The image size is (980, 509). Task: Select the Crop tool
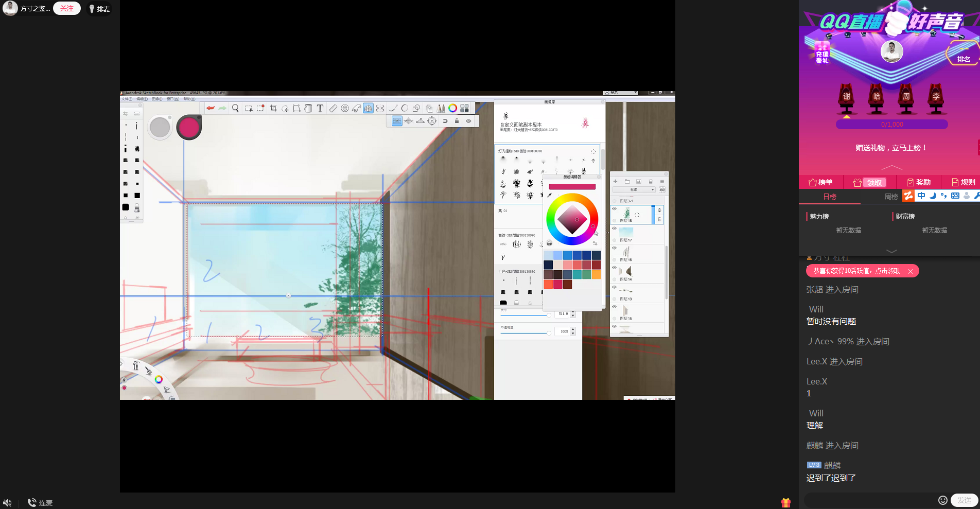[x=273, y=108]
